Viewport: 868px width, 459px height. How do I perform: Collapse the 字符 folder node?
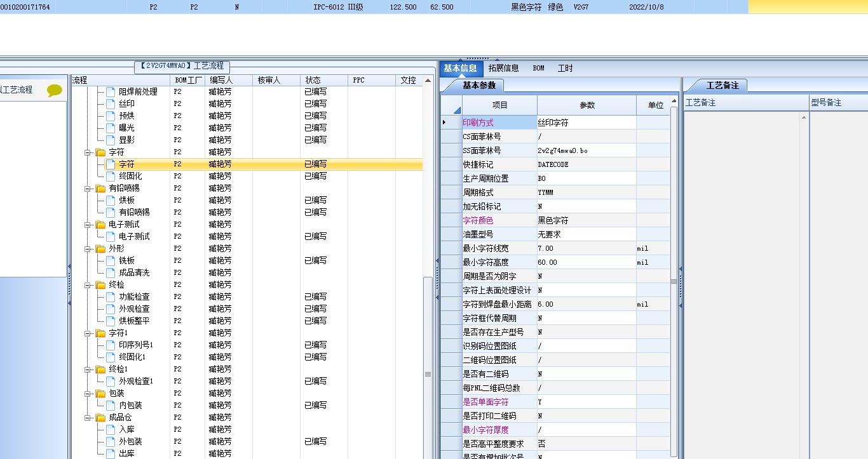click(88, 152)
